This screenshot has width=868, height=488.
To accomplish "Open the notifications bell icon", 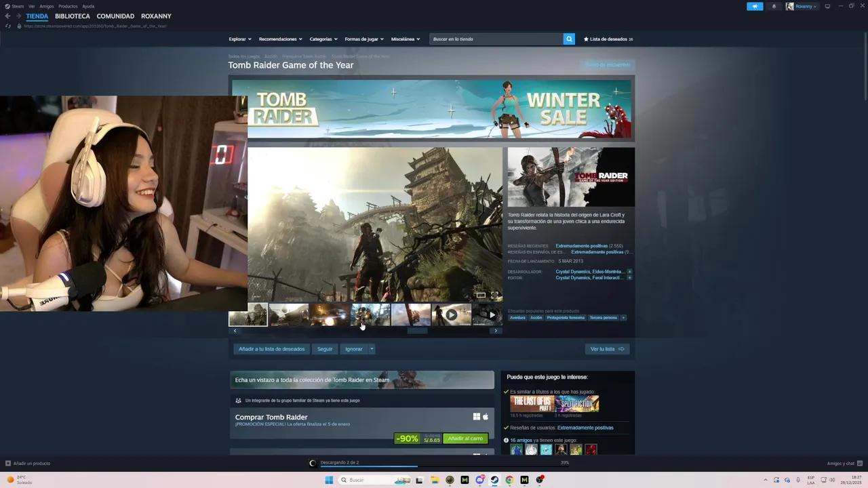I will [x=774, y=6].
